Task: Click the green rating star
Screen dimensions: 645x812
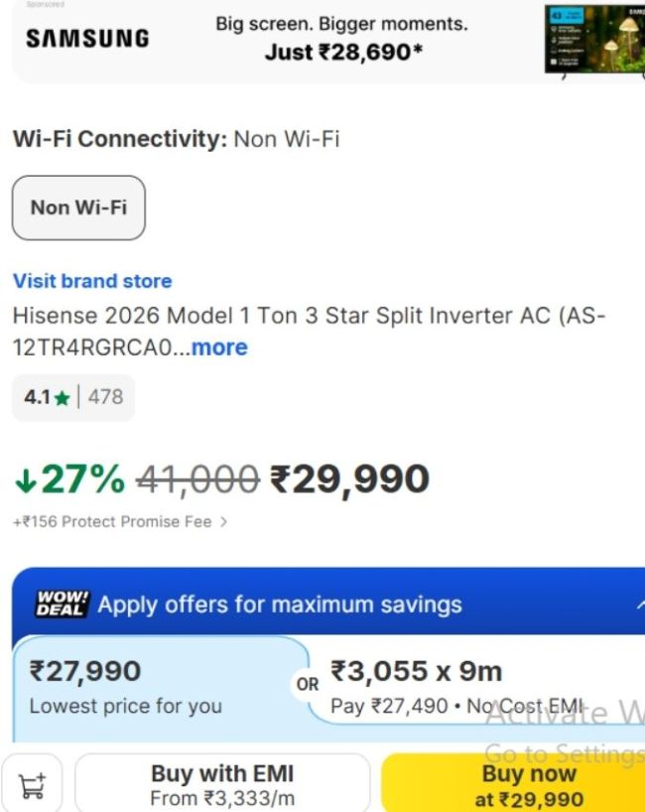Action: [x=63, y=398]
